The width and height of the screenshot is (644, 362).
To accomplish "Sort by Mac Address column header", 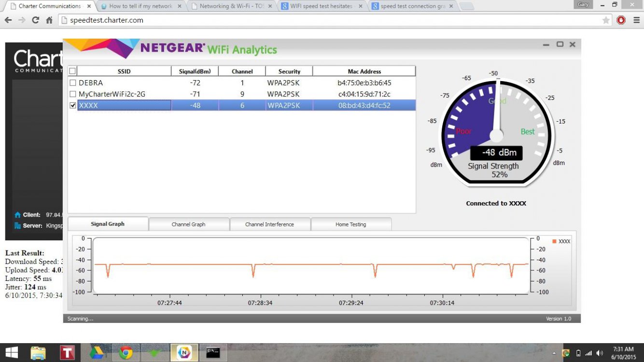I will 364,71.
